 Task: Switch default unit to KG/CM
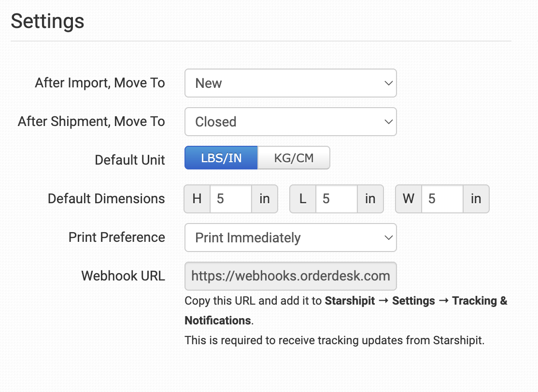click(x=294, y=158)
